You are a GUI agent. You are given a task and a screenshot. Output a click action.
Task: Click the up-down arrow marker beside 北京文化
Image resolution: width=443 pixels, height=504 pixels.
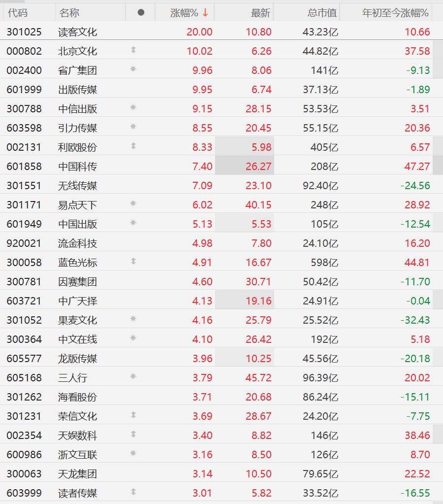pos(133,50)
